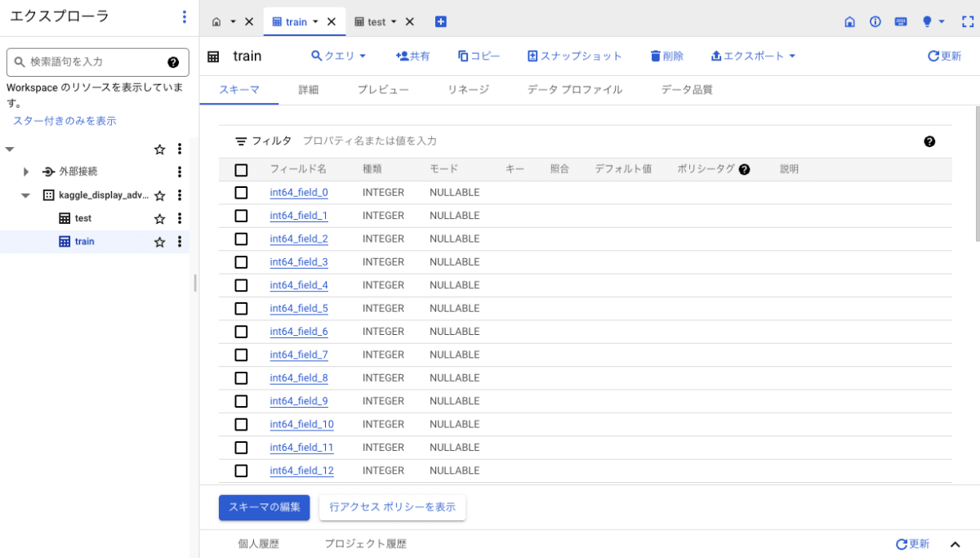The image size is (980, 558).
Task: Open the lightbulb dropdown arrow
Action: (x=942, y=22)
